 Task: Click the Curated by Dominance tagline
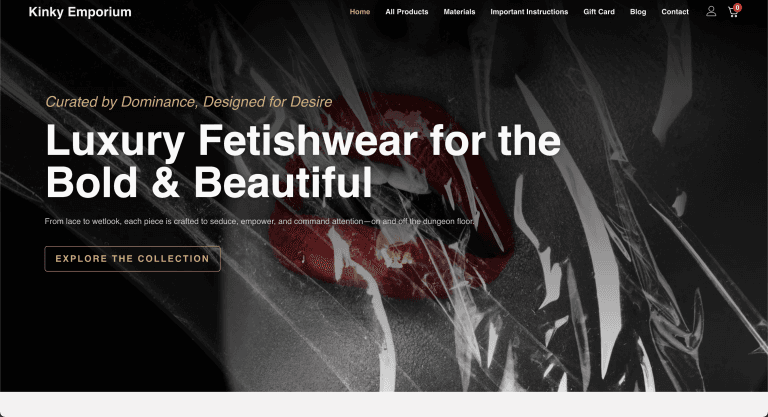click(x=189, y=102)
